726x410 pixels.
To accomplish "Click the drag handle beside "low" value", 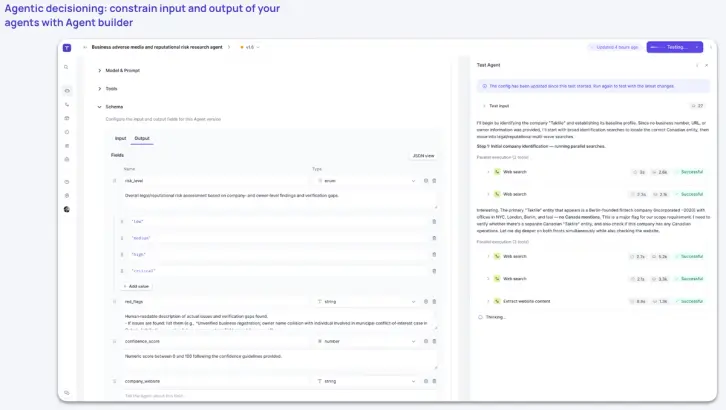I will point(122,222).
